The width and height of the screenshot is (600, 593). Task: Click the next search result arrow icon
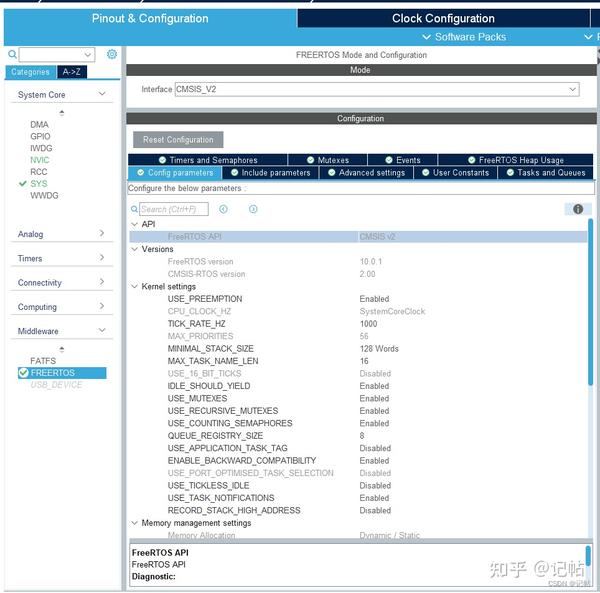[x=253, y=209]
